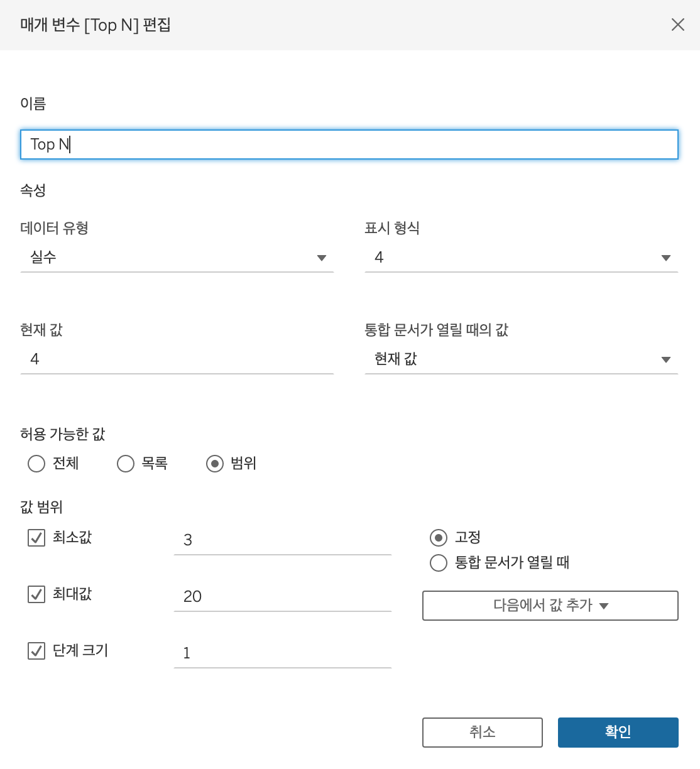Confirm with the 확인 button
The image size is (700, 769).
(618, 733)
